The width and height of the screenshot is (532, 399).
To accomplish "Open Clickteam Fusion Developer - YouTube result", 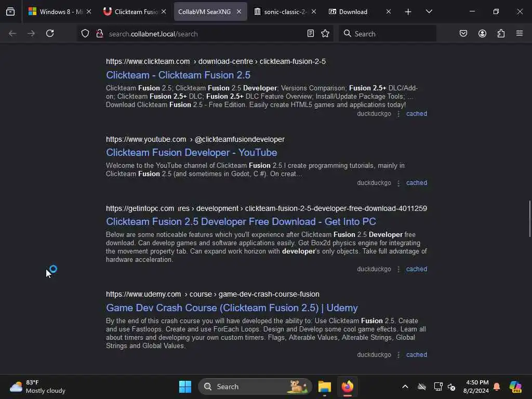I will pyautogui.click(x=191, y=153).
